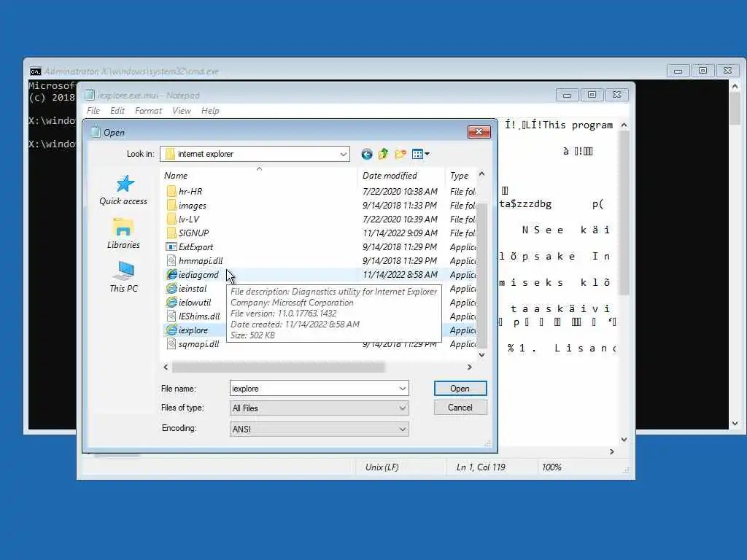The width and height of the screenshot is (747, 560).
Task: Click the Notepad horizontal scroll right arrow
Action: 612,451
